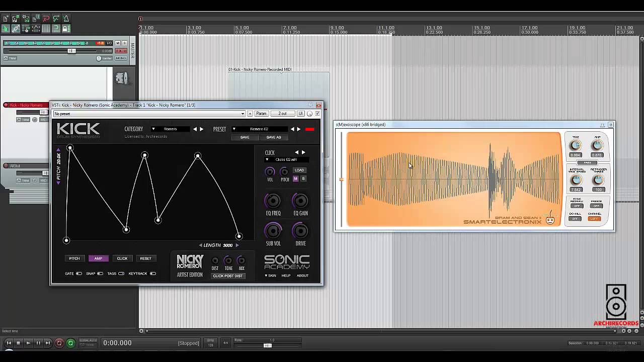Open the Clicks 02.aiff sample dropdown
This screenshot has height=362, width=644.
[x=286, y=159]
